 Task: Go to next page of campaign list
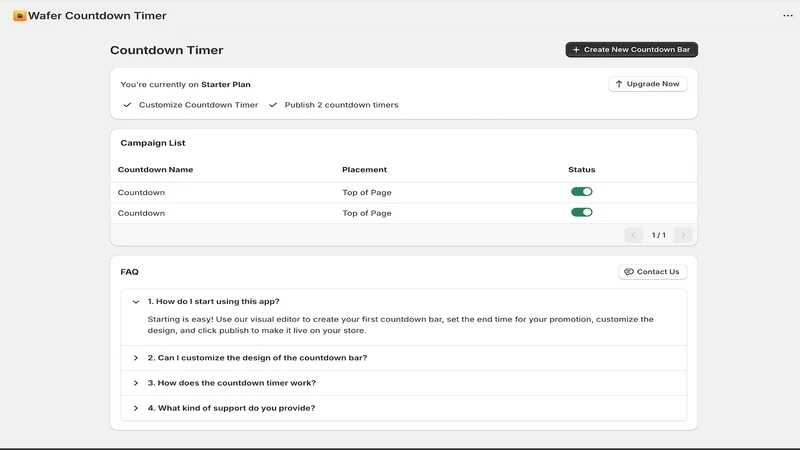683,235
